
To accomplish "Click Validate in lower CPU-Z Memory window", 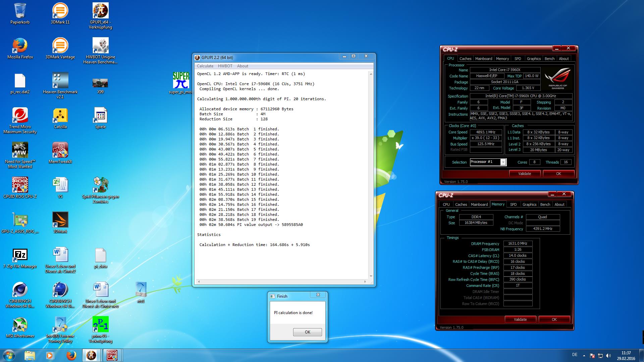I will 520,319.
